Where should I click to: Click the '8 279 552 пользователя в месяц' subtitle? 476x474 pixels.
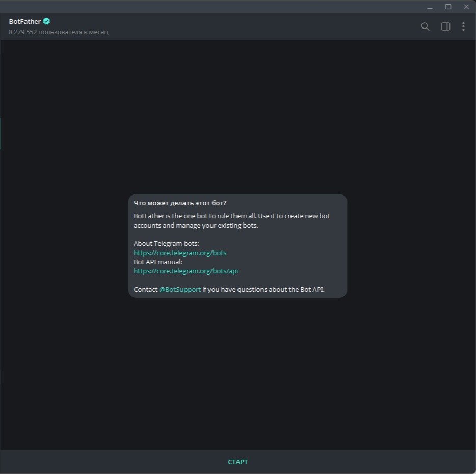[59, 32]
